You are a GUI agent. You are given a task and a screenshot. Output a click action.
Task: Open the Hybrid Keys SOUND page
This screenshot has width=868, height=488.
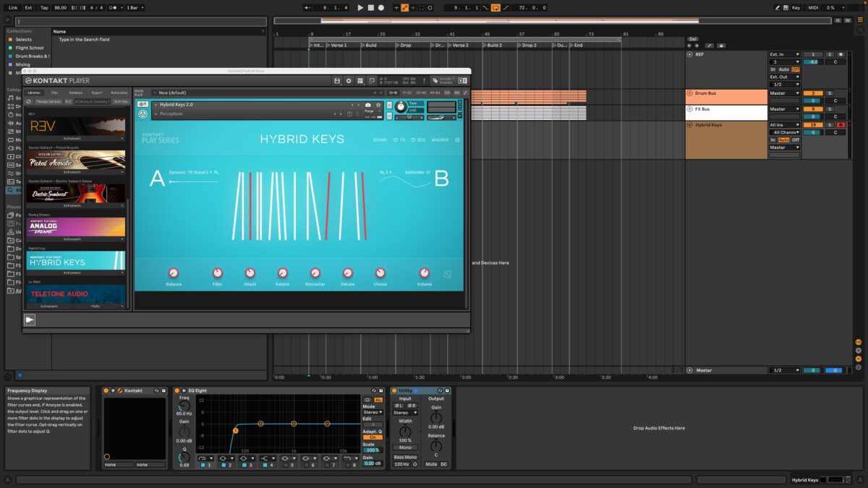tap(380, 140)
